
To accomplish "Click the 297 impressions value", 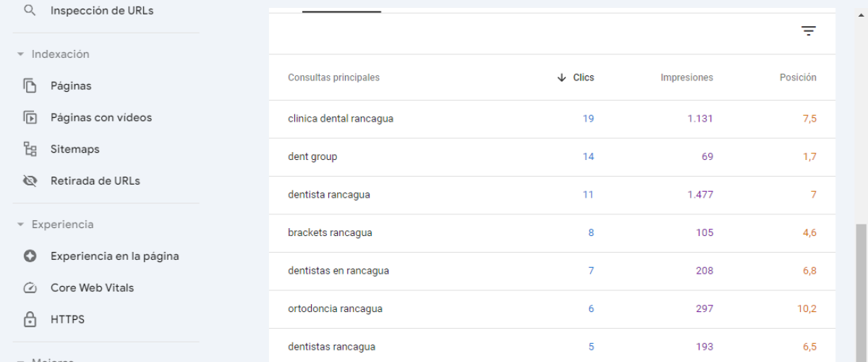I will [705, 308].
